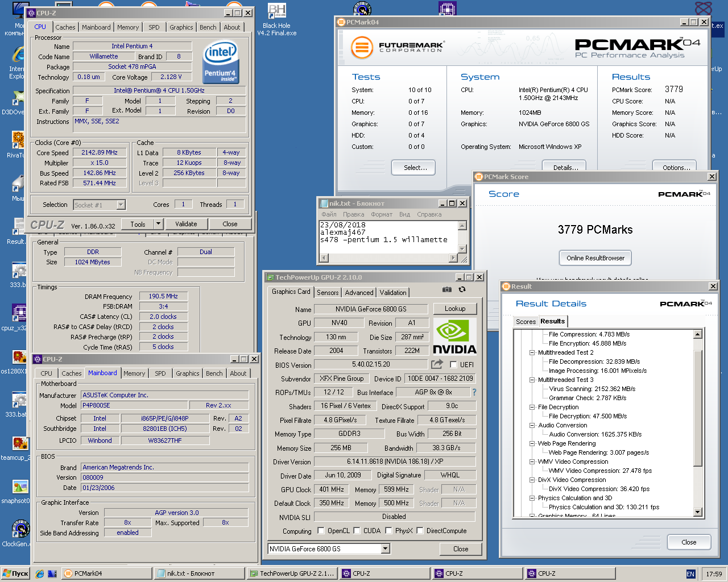Click BIOS version share/export icon in GPU-Z
This screenshot has width=728, height=582.
click(x=437, y=364)
